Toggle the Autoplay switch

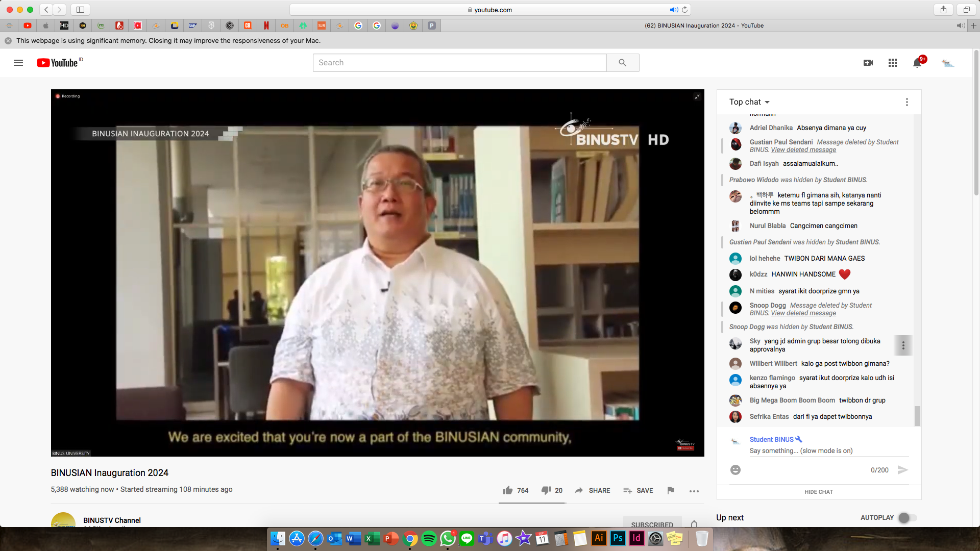point(907,518)
